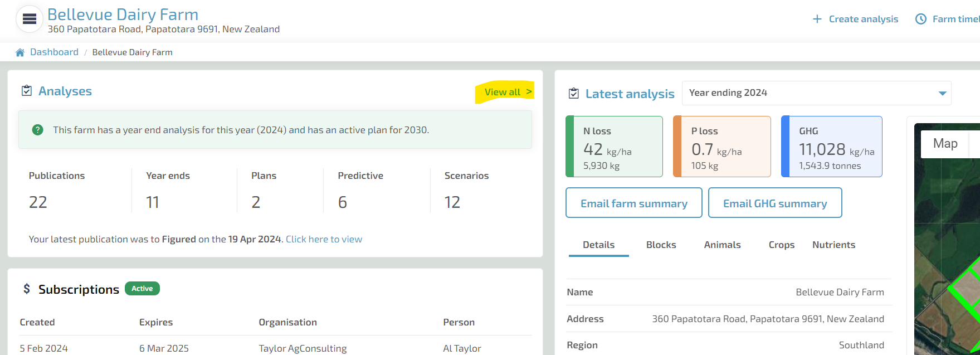This screenshot has height=355, width=980.
Task: Click the Year ends count 11
Action: point(153,202)
